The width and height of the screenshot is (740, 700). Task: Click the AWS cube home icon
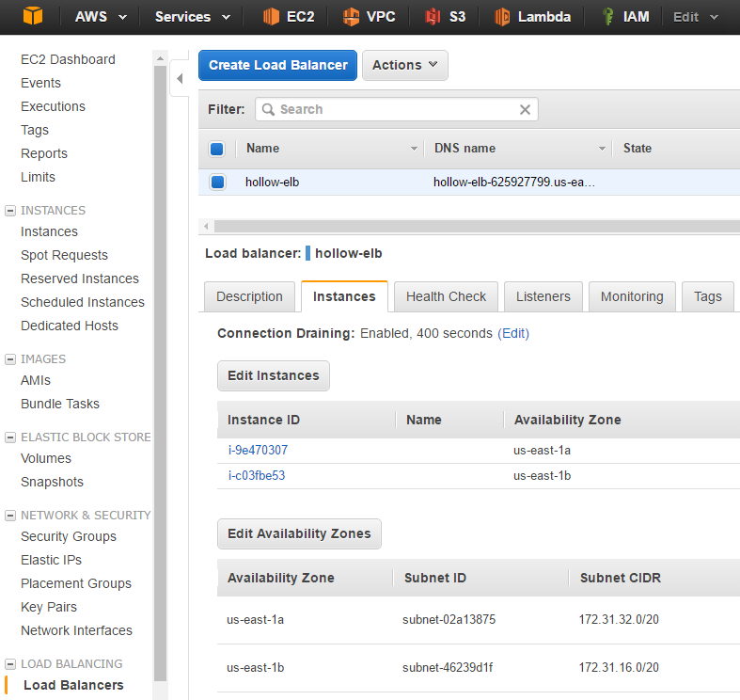(33, 16)
